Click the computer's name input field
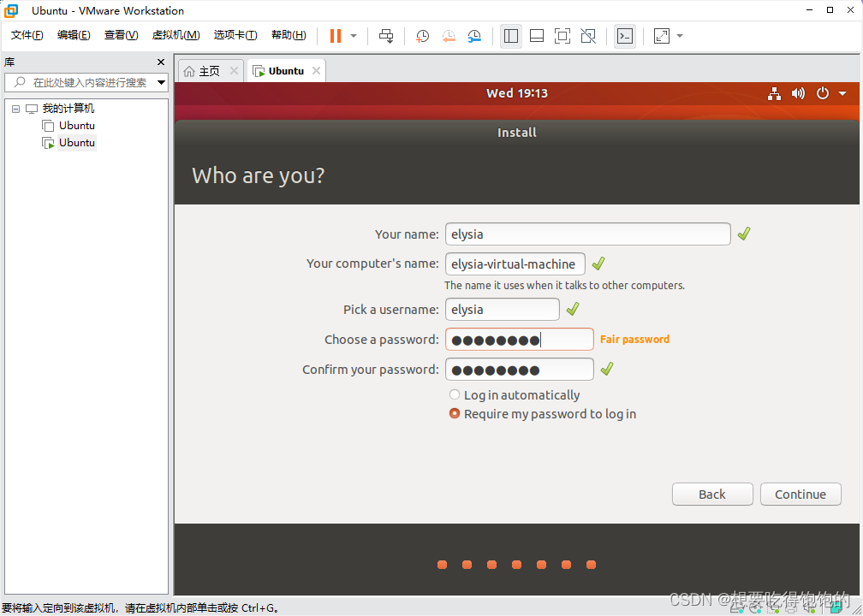This screenshot has width=863, height=616. (515, 264)
